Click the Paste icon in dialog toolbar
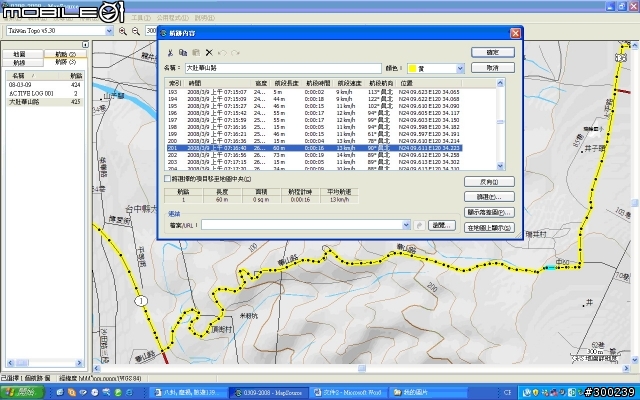This screenshot has width=640, height=400. point(196,51)
